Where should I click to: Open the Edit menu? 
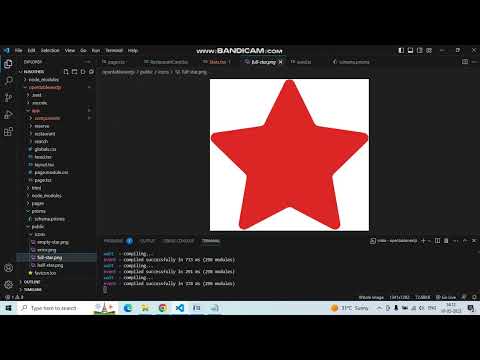31,50
